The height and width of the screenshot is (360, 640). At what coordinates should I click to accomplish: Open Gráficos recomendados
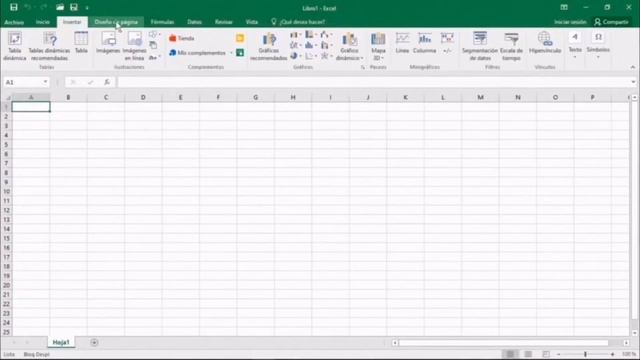269,46
